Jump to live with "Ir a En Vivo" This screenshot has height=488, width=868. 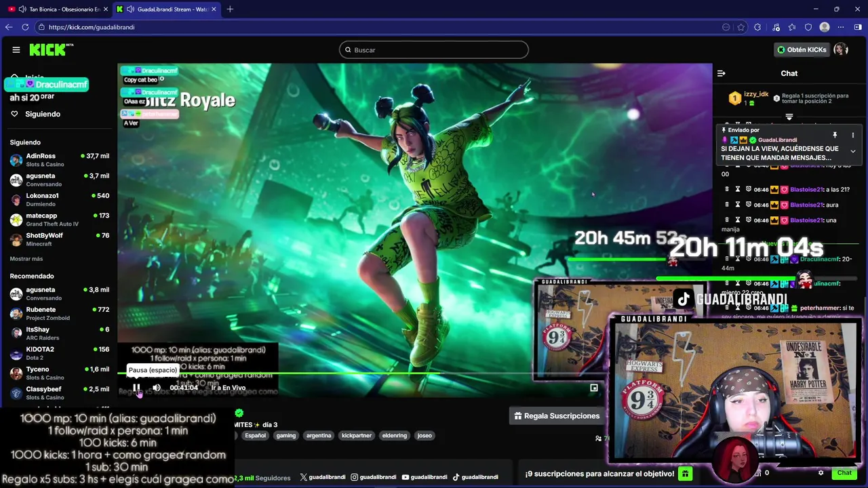229,388
